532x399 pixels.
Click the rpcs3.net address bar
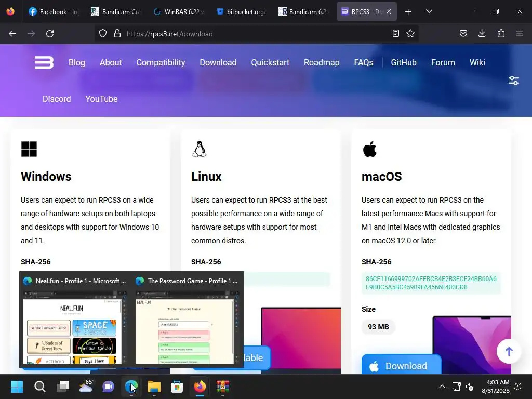(x=258, y=34)
